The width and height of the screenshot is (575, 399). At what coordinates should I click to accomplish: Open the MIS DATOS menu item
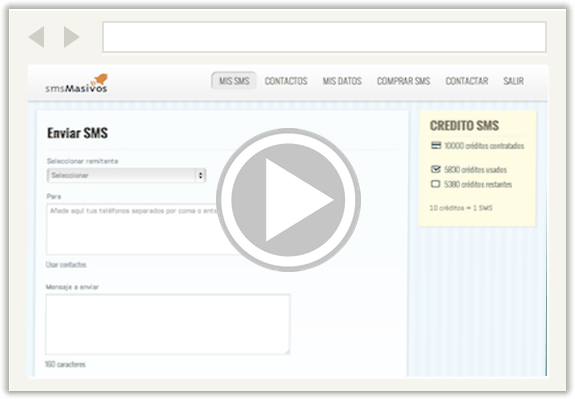pos(342,81)
